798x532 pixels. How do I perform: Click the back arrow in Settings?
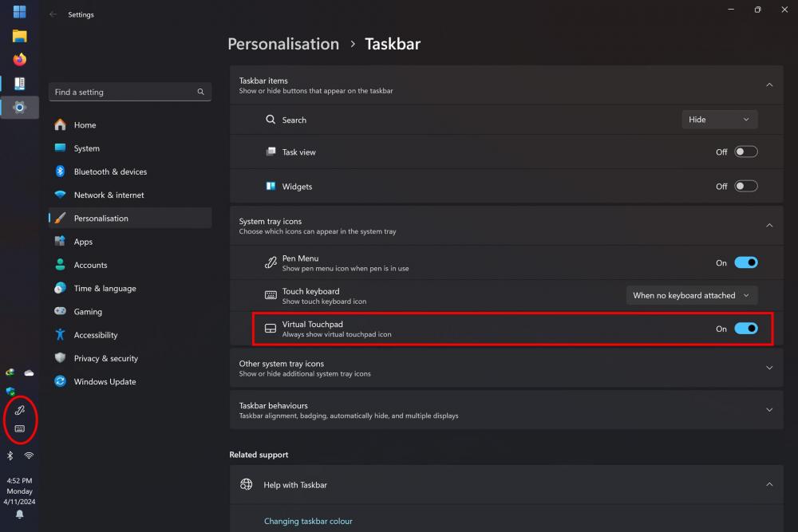53,14
